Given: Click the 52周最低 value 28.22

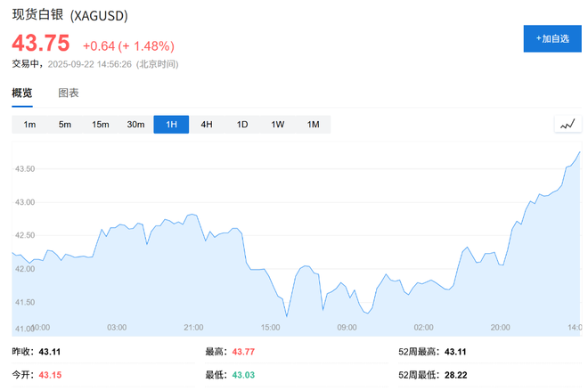Looking at the screenshot, I should coord(455,375).
